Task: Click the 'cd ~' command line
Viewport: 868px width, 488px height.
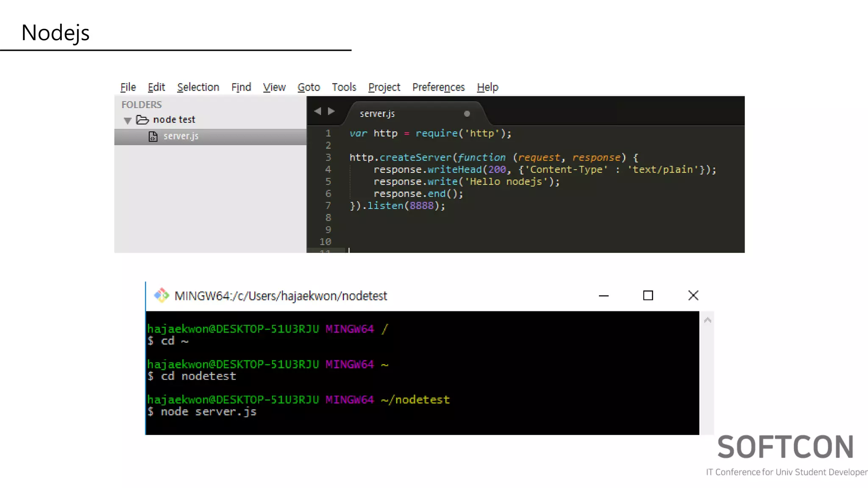Action: coord(168,341)
